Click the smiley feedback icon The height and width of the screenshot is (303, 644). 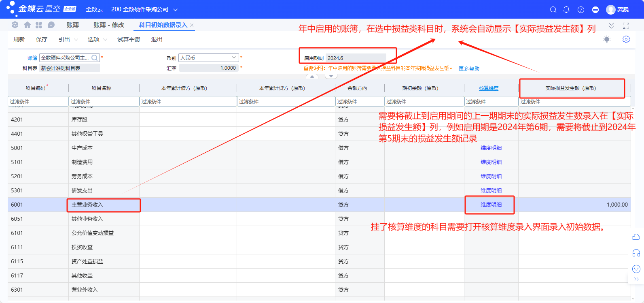[636, 269]
